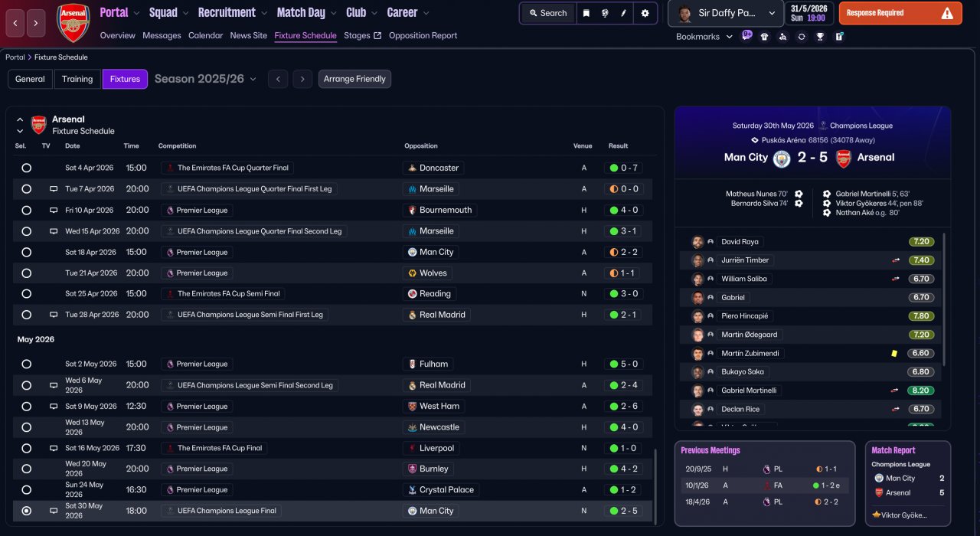The image size is (980, 536).
Task: Select the radio button for Wolves fixture
Action: click(27, 273)
